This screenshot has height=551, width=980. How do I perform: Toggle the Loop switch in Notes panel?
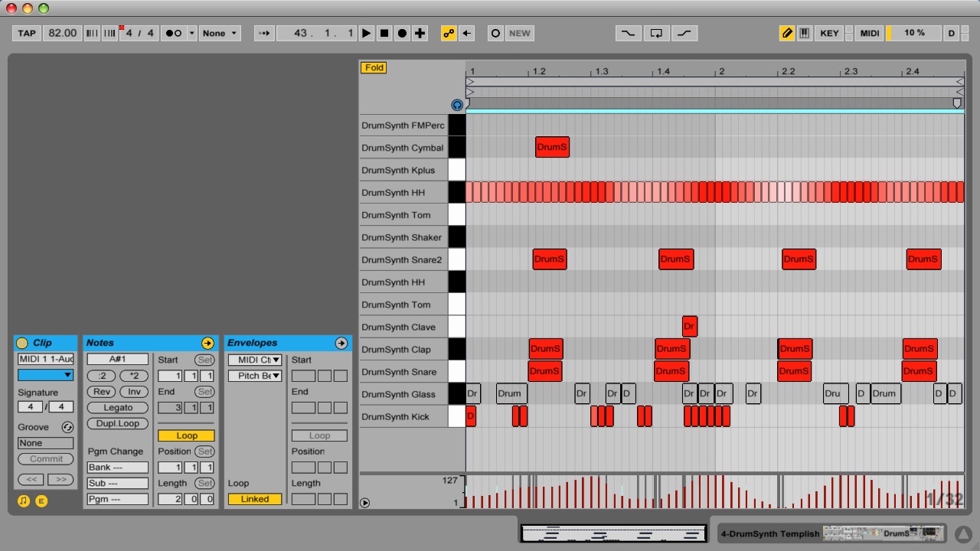tap(187, 435)
